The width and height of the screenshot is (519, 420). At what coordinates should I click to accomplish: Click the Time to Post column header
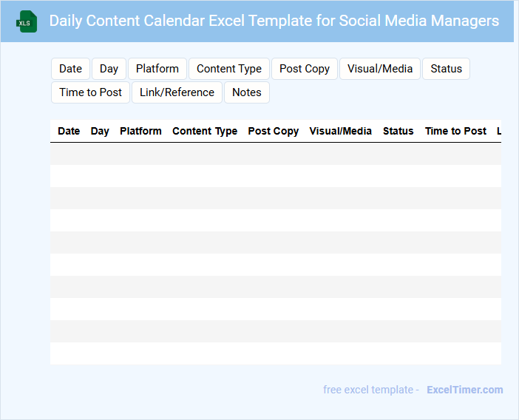(455, 131)
